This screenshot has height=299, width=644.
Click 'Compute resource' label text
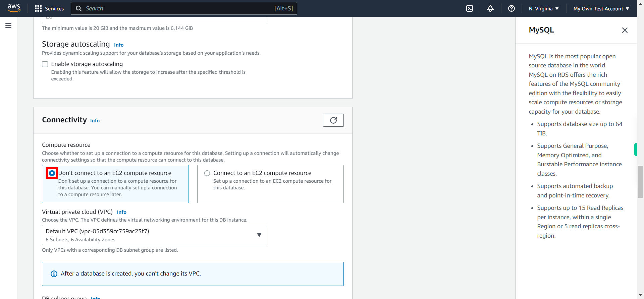(x=66, y=145)
